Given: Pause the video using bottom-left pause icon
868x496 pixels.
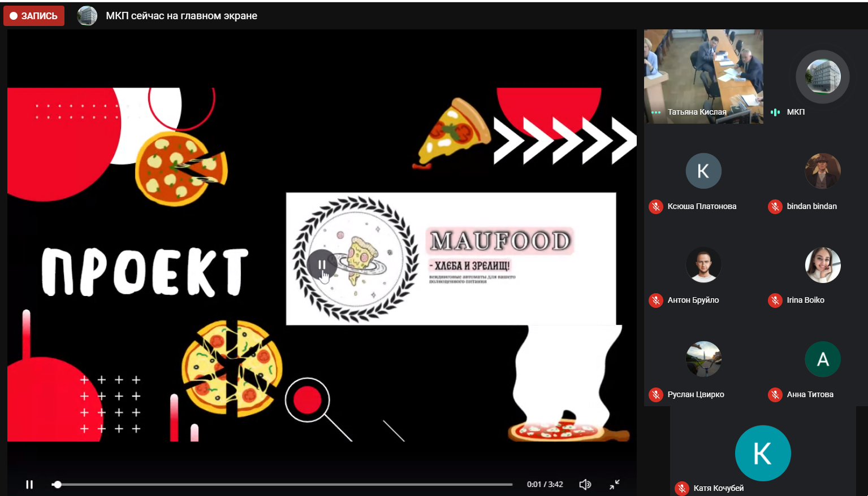Looking at the screenshot, I should [29, 484].
